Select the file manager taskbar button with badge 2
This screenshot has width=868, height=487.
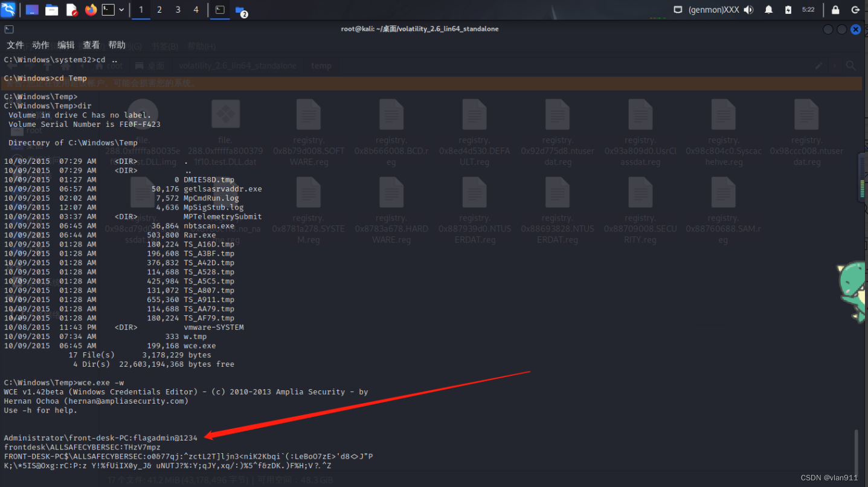[240, 10]
